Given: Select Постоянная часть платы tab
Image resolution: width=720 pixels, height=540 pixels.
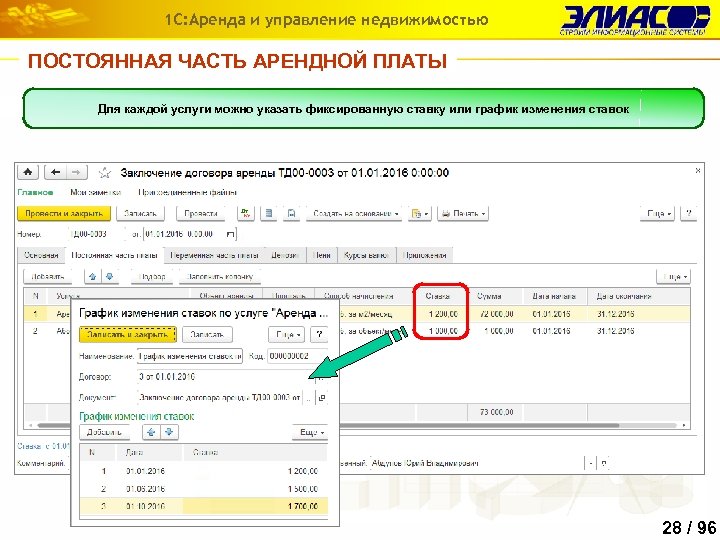Looking at the screenshot, I should (x=114, y=255).
